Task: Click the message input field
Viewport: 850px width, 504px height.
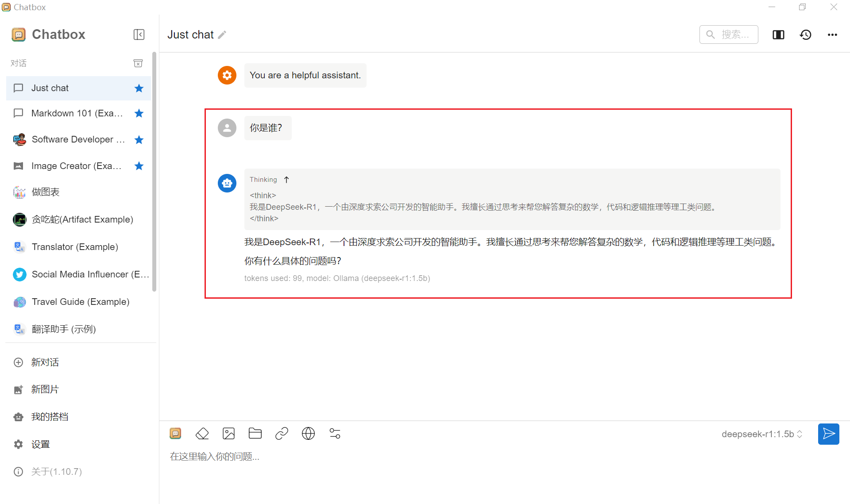Action: click(443, 457)
